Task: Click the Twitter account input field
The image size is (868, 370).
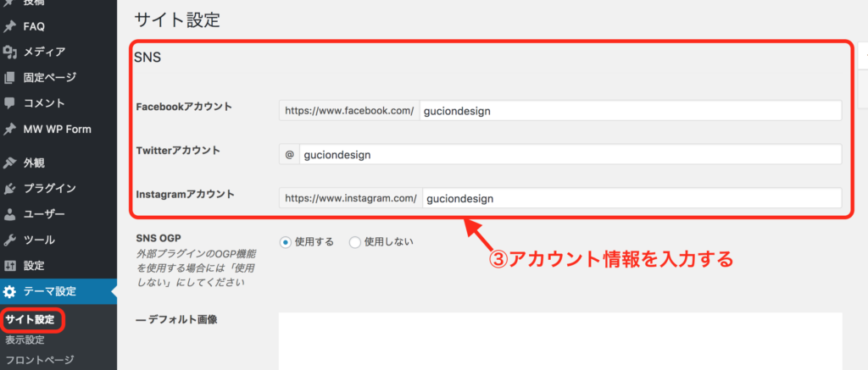Action: click(570, 155)
